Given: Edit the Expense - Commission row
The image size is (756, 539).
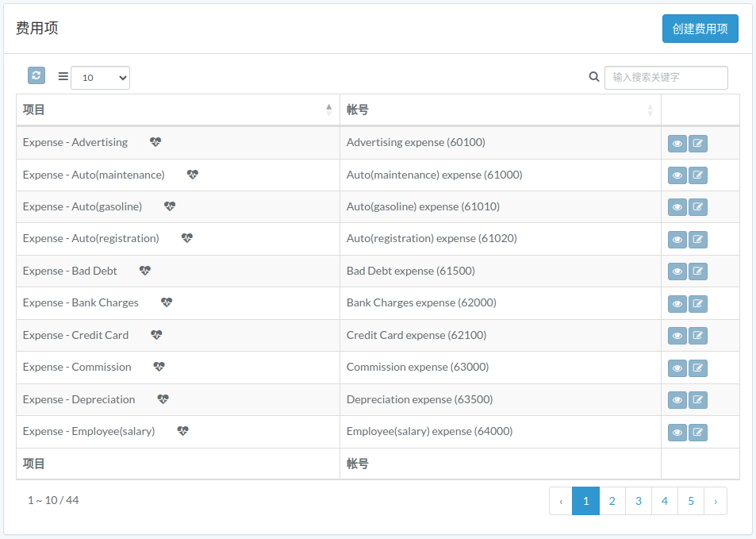Looking at the screenshot, I should click(x=697, y=368).
